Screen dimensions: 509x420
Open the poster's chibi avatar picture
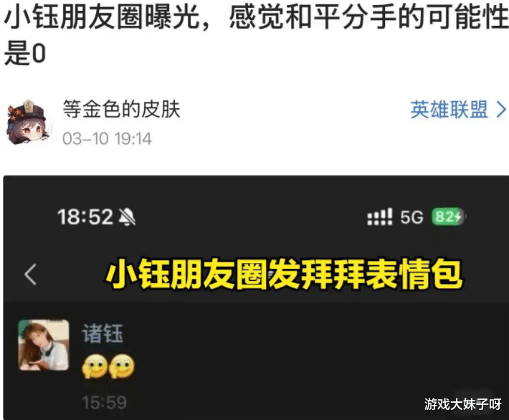tap(29, 123)
